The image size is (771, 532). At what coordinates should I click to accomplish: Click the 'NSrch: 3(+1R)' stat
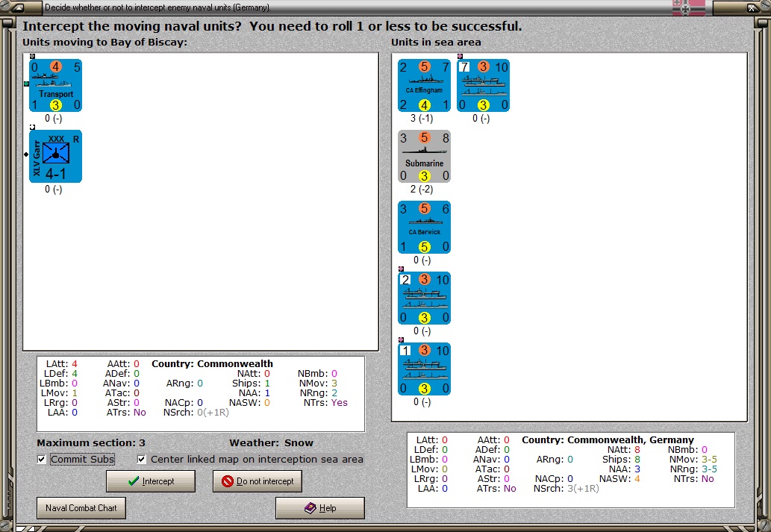(x=566, y=489)
